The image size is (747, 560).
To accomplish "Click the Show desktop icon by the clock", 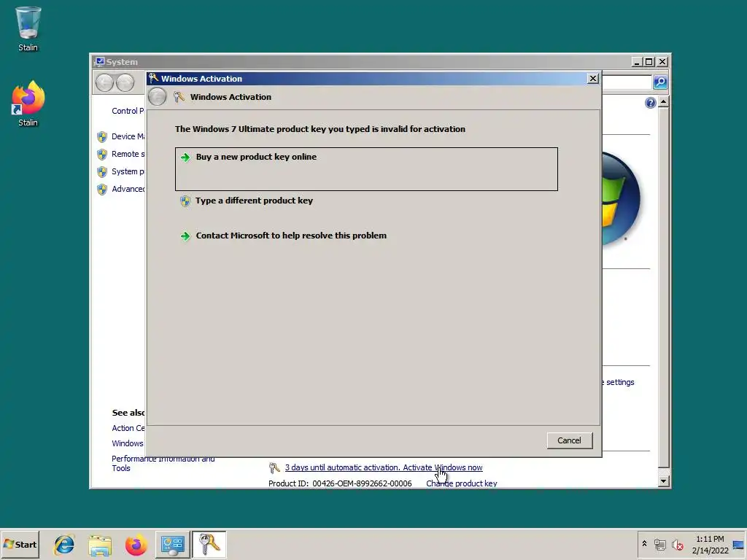I will click(x=738, y=545).
